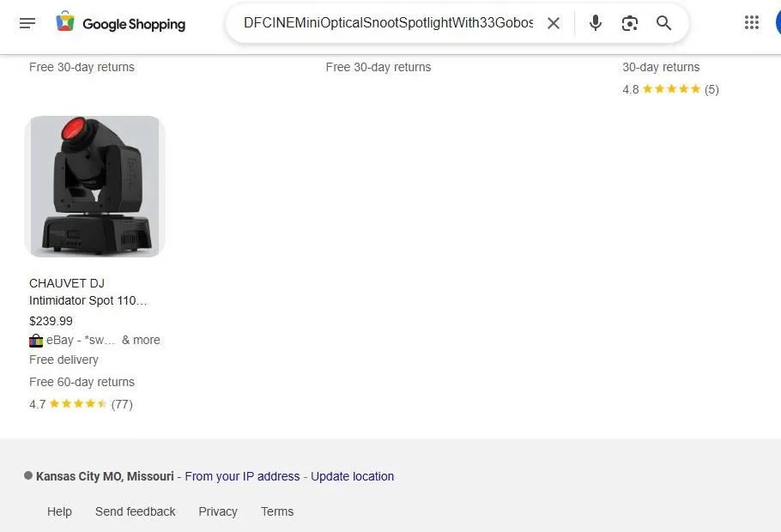Click the 'From your IP address' link

242,477
